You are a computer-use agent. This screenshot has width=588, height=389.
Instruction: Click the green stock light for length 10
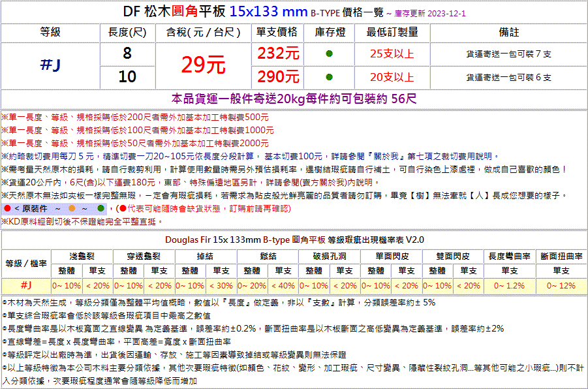[x=330, y=77]
